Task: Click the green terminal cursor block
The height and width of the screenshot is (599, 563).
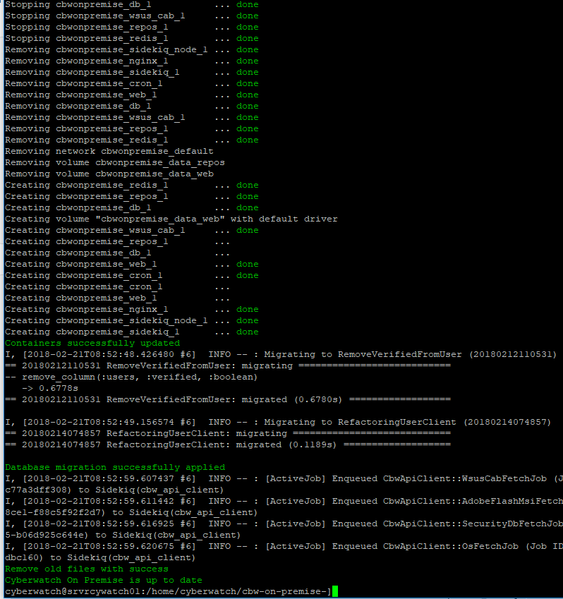Action: click(x=335, y=591)
